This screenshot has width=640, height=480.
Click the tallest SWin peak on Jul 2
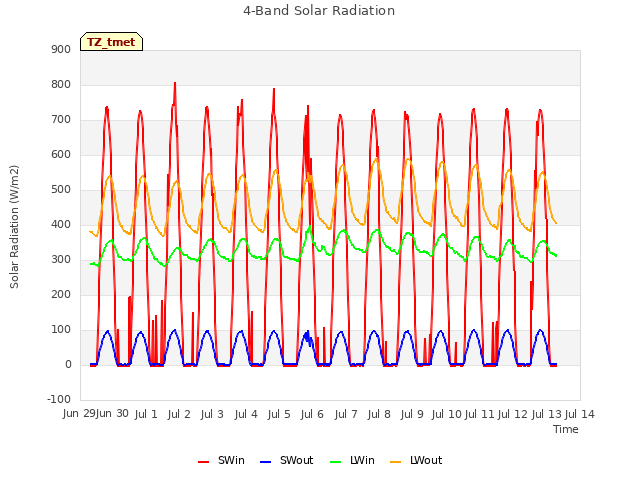click(x=175, y=83)
